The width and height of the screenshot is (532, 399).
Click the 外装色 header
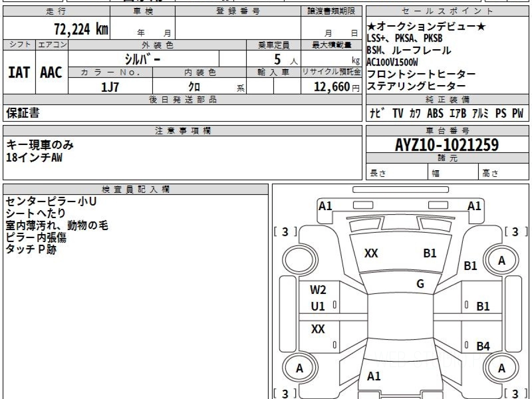[x=157, y=45]
